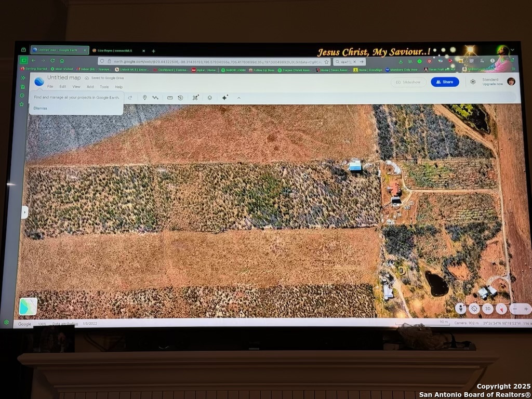Open the Map layers icon
532x399 pixels.
tap(210, 98)
